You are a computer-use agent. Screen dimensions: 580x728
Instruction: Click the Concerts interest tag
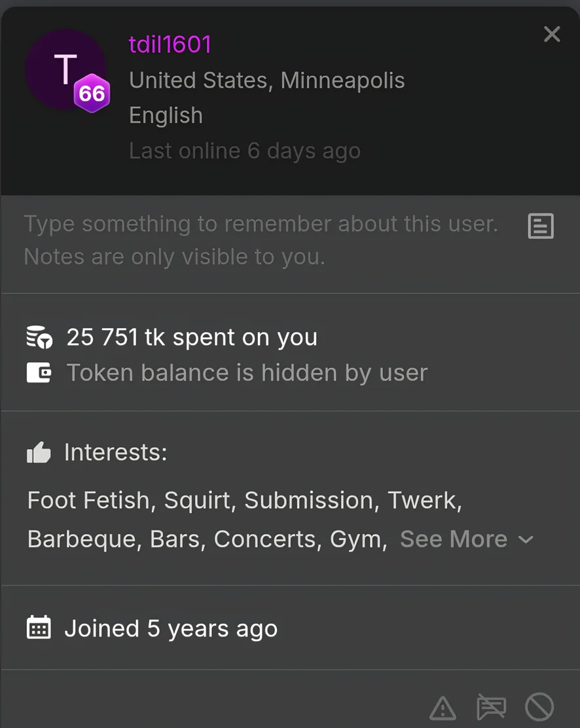pyautogui.click(x=265, y=539)
